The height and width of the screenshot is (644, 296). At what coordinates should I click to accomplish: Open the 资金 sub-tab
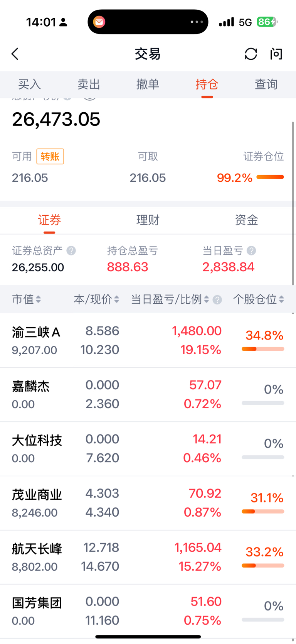pyautogui.click(x=246, y=220)
